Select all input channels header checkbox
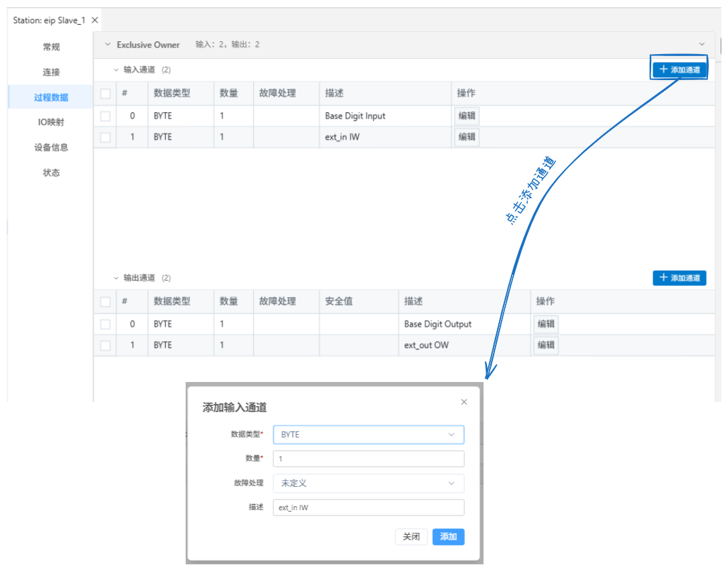 106,93
